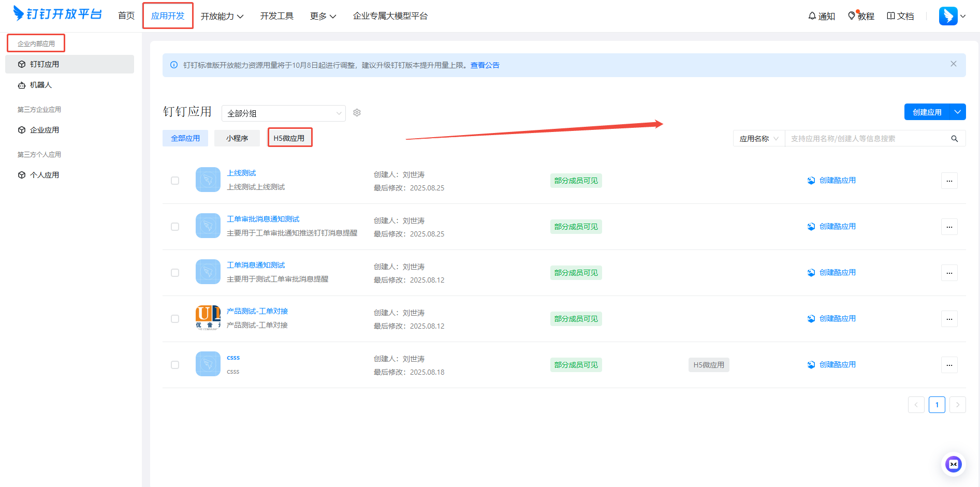Click the 上线测试 app icon
This screenshot has height=487, width=980.
[208, 180]
